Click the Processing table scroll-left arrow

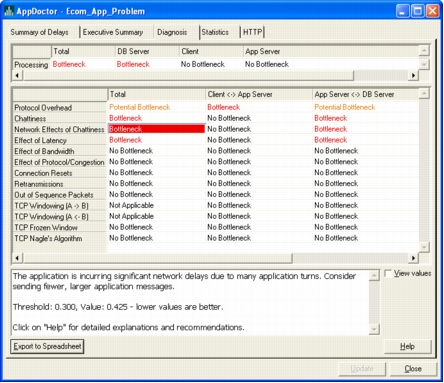coord(17,75)
